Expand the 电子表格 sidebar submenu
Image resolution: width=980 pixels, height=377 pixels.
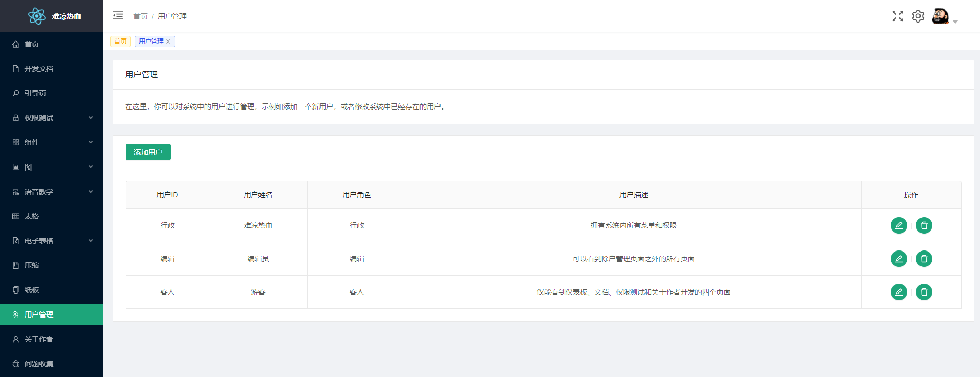(51, 241)
